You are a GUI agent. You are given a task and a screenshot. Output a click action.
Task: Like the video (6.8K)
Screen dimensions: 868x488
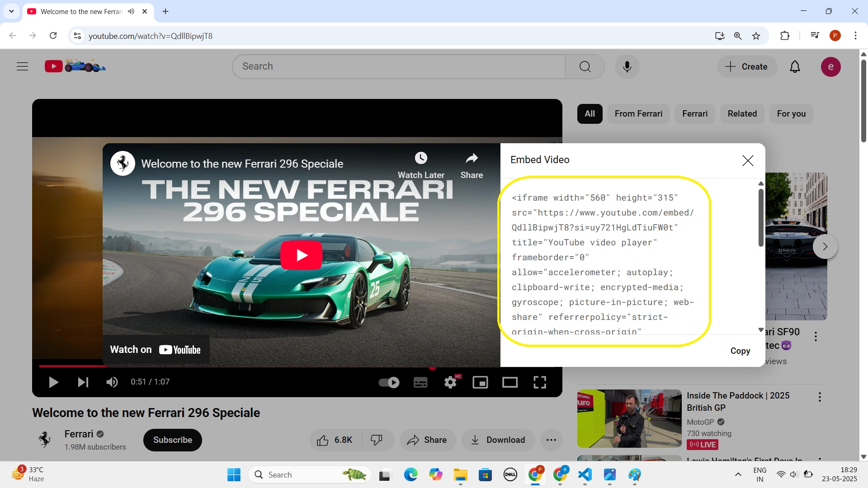pos(335,440)
